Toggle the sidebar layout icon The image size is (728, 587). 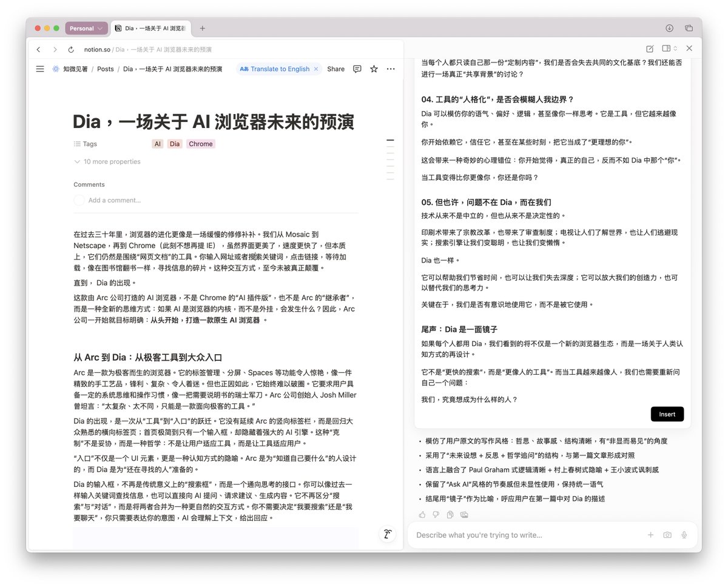[x=666, y=49]
